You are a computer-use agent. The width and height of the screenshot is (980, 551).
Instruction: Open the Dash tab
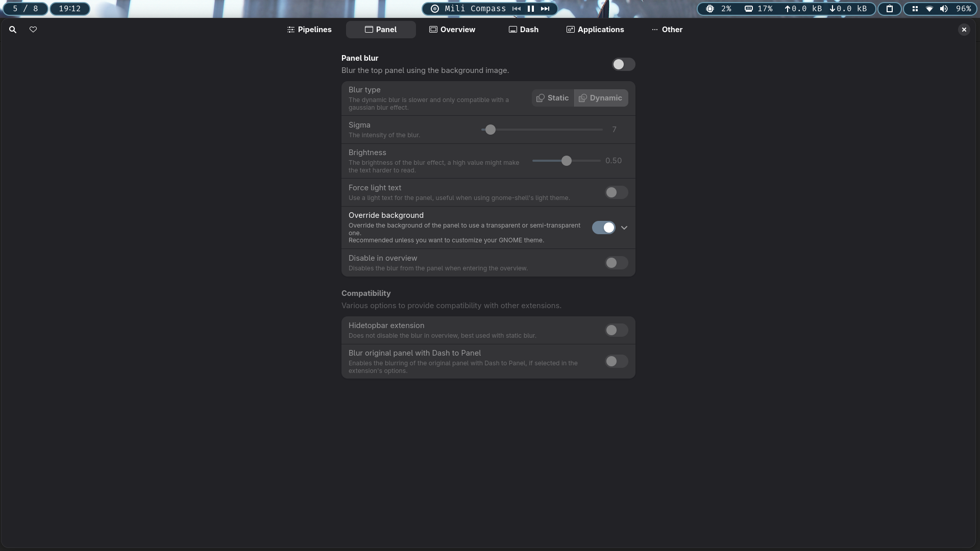[x=524, y=30]
